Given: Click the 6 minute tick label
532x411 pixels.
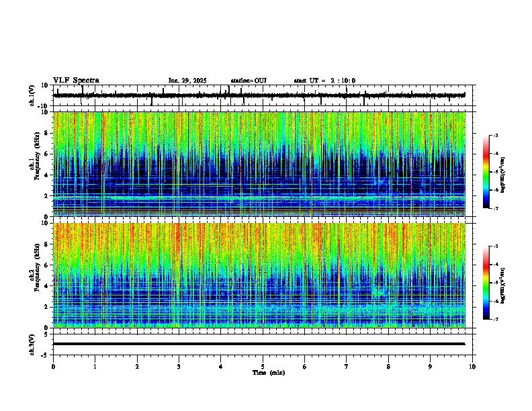Looking at the screenshot, I should point(305,367).
